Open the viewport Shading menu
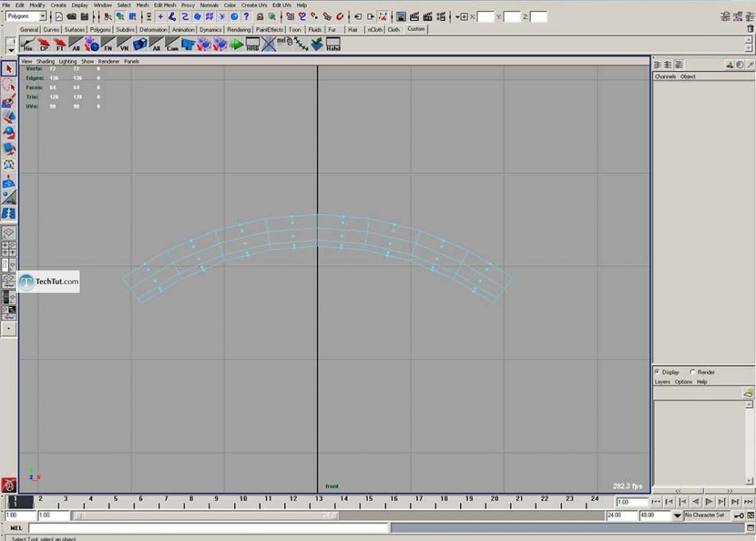 click(x=45, y=61)
